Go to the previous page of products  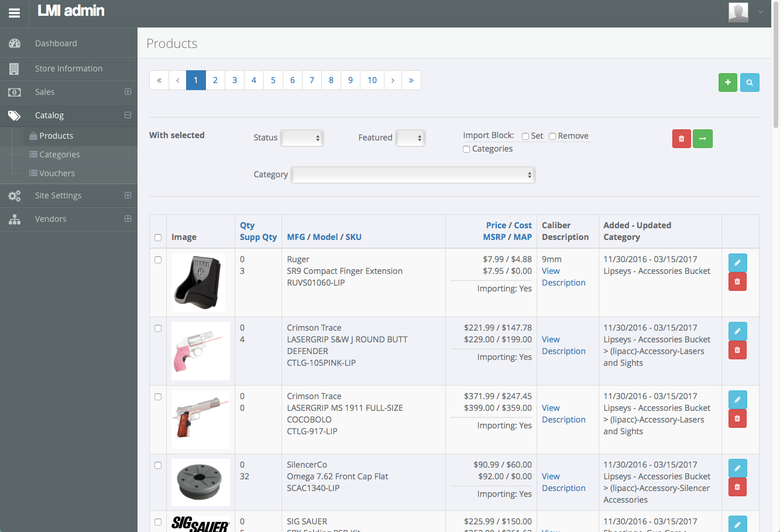pos(177,80)
